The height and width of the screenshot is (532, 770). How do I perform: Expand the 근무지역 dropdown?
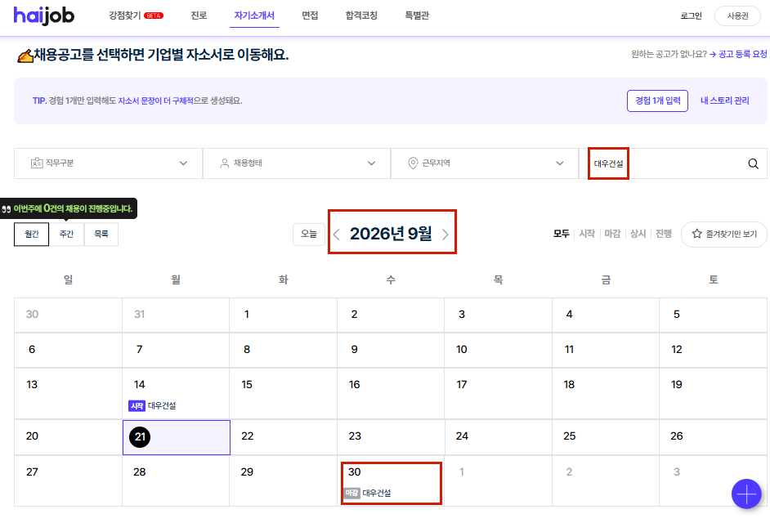pyautogui.click(x=485, y=163)
